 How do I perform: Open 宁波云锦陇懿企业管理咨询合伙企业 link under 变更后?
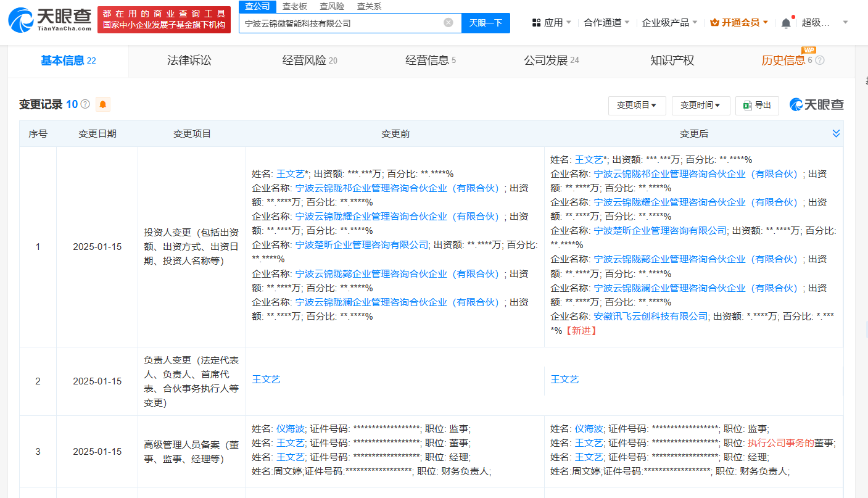[x=696, y=259]
